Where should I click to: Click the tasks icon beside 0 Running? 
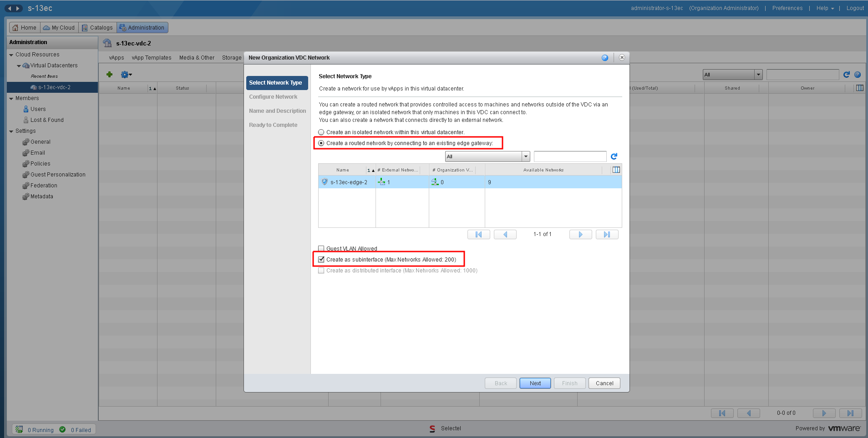pyautogui.click(x=19, y=429)
